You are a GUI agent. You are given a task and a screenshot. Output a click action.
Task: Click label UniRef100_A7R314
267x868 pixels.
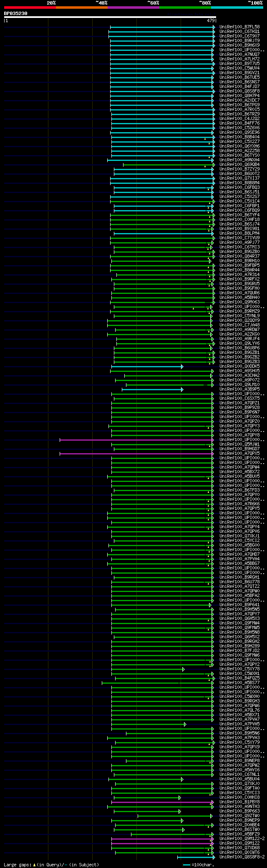pyautogui.click(x=239, y=275)
